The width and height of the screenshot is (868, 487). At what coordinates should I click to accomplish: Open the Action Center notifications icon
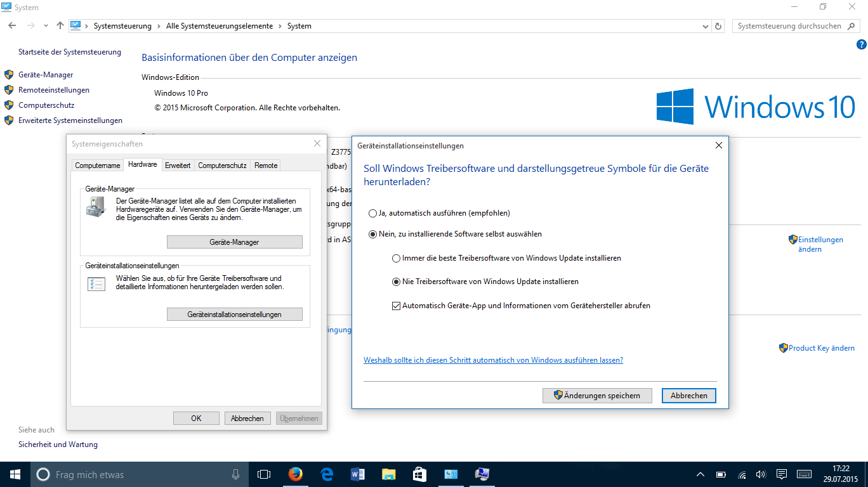782,474
